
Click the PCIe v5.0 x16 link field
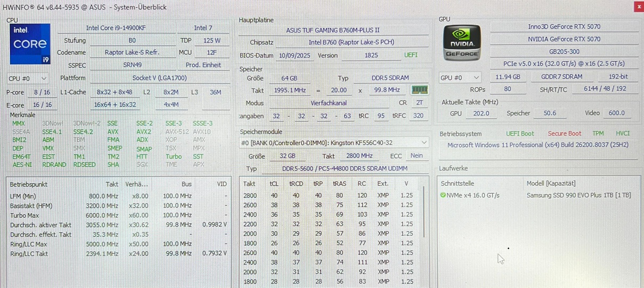coord(564,64)
